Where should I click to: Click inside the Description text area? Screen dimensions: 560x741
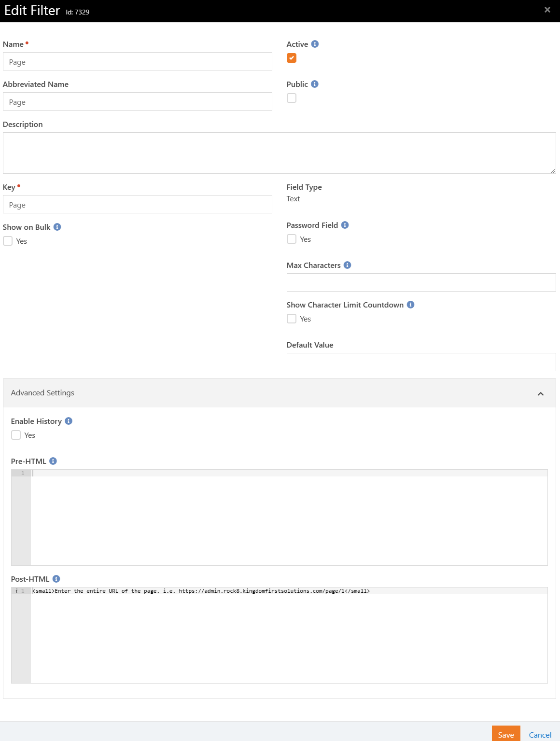point(280,153)
